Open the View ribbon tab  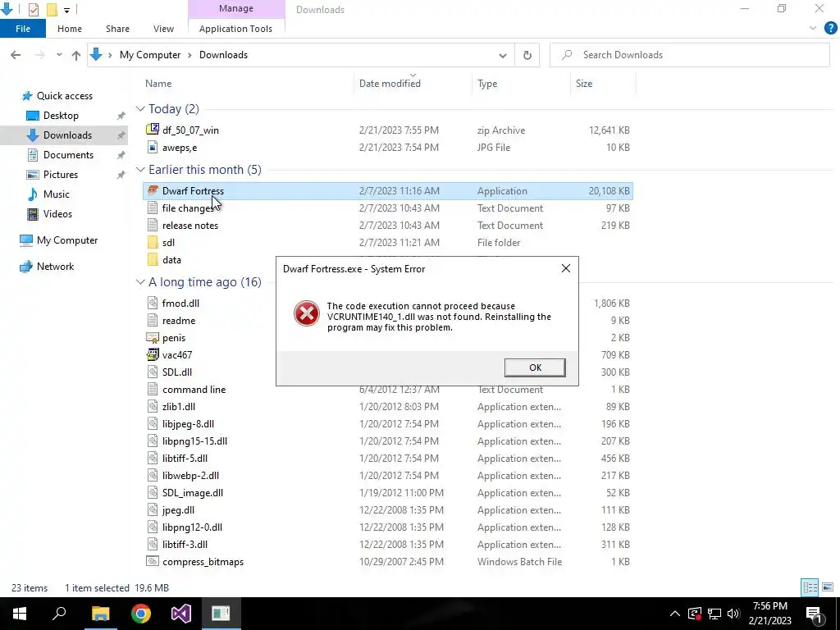(163, 29)
